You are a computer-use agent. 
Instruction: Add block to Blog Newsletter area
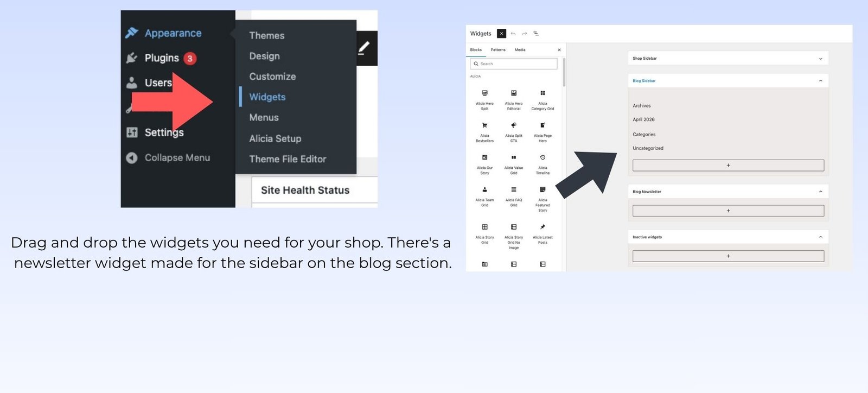pos(728,211)
